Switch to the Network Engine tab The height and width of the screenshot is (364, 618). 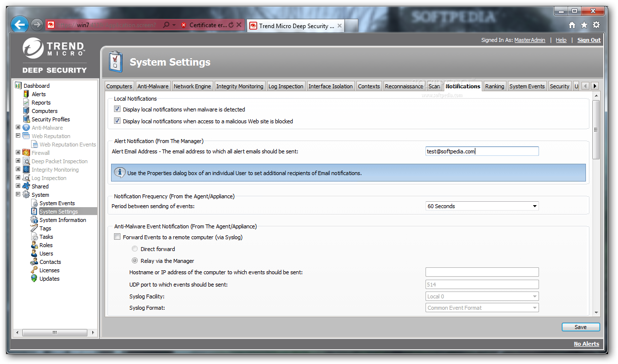(x=192, y=86)
